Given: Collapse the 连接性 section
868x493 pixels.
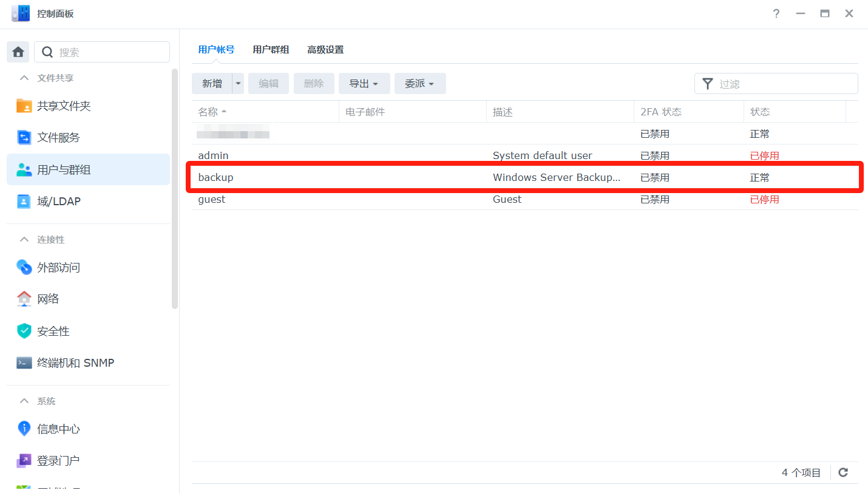Looking at the screenshot, I should tap(24, 239).
